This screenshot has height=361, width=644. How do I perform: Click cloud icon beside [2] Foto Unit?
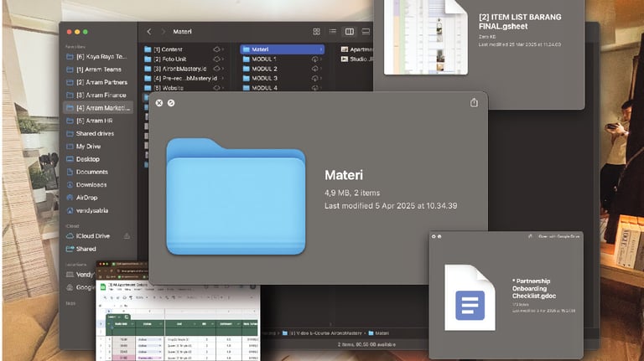click(x=216, y=59)
